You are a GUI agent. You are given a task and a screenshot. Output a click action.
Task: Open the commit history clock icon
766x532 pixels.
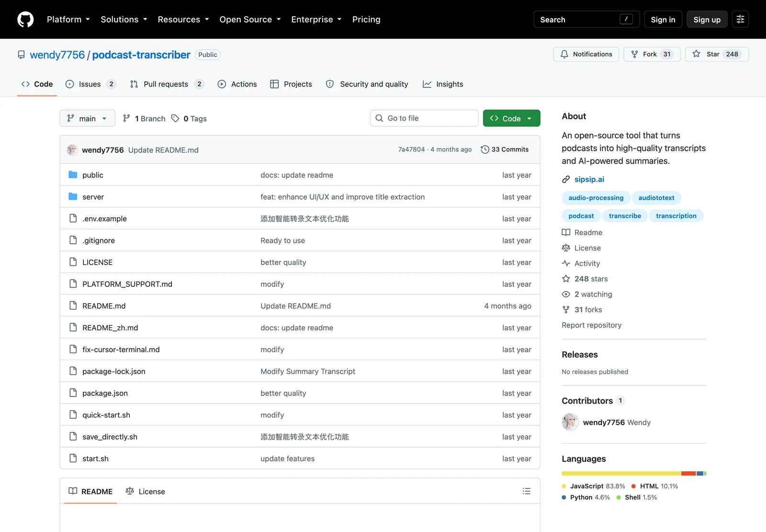[485, 149]
